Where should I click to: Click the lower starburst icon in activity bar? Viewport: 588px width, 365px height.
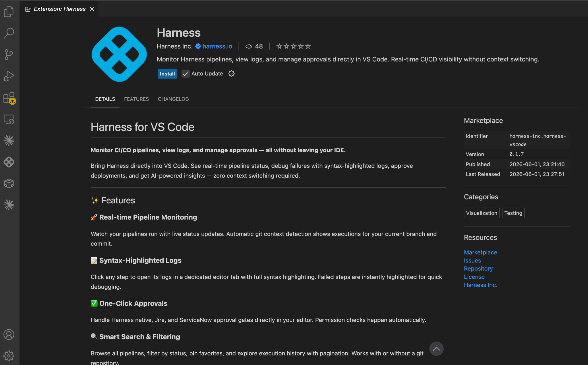click(x=9, y=205)
